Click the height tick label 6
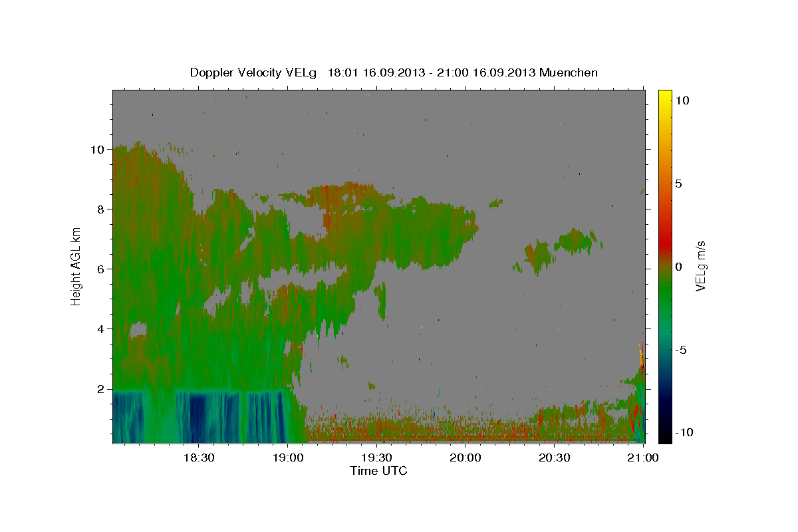 pos(101,269)
